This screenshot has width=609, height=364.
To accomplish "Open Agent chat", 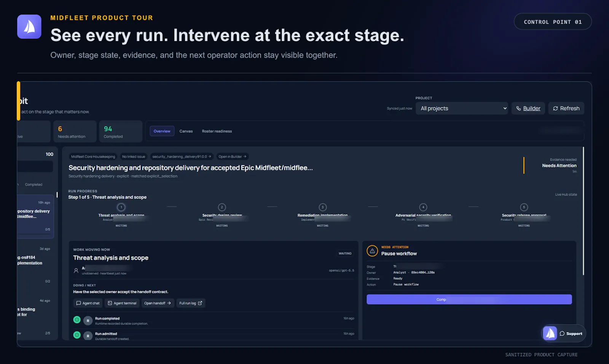I will [x=88, y=303].
